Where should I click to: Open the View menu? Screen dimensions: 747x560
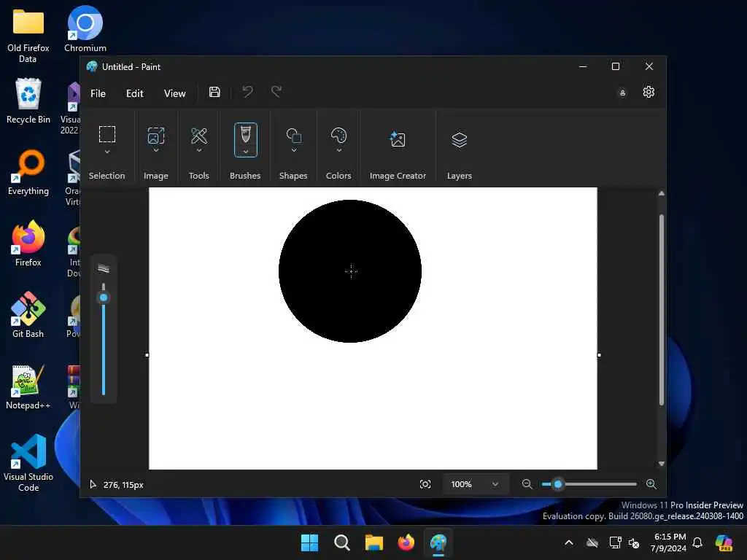175,93
